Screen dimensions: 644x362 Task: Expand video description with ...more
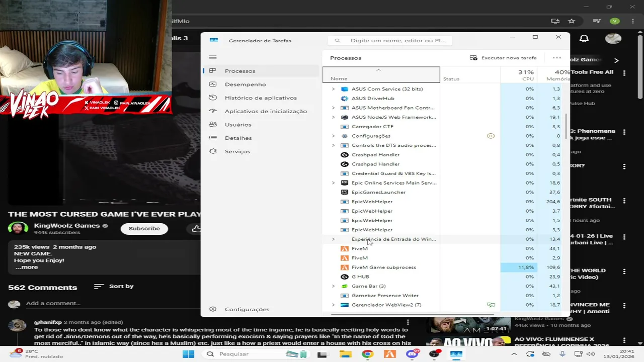[x=27, y=267]
